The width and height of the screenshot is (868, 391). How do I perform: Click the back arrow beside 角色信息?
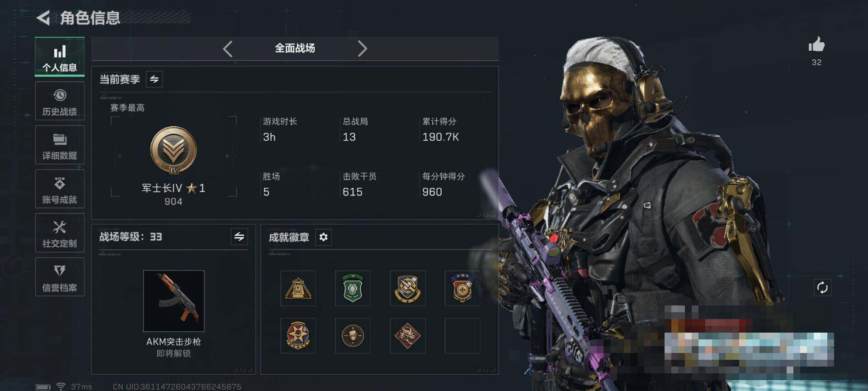pyautogui.click(x=43, y=18)
